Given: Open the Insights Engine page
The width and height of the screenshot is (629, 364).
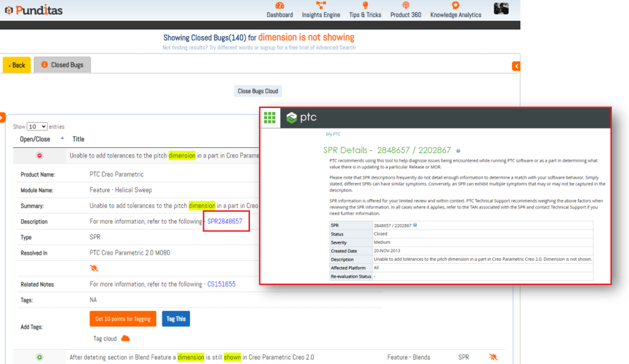Looking at the screenshot, I should click(321, 10).
